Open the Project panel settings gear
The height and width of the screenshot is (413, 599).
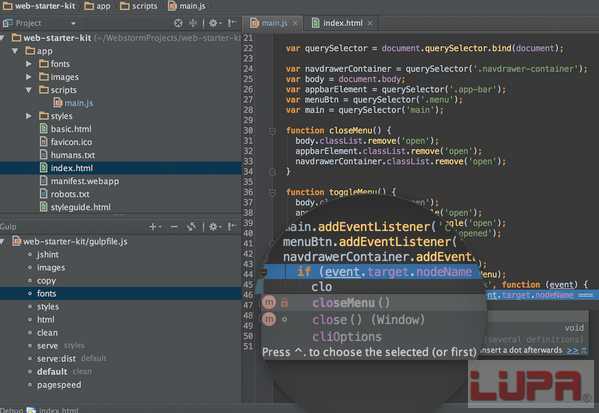[213, 23]
